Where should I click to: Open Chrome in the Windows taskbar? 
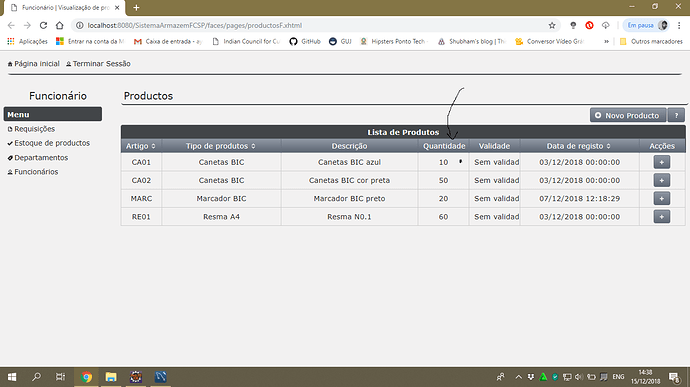(x=86, y=377)
